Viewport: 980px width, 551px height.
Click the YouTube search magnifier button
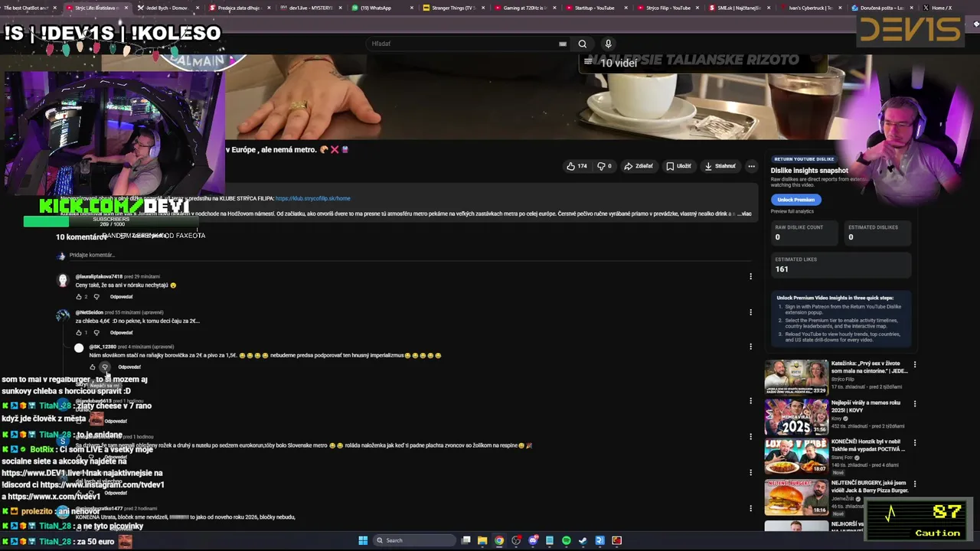[x=582, y=44]
